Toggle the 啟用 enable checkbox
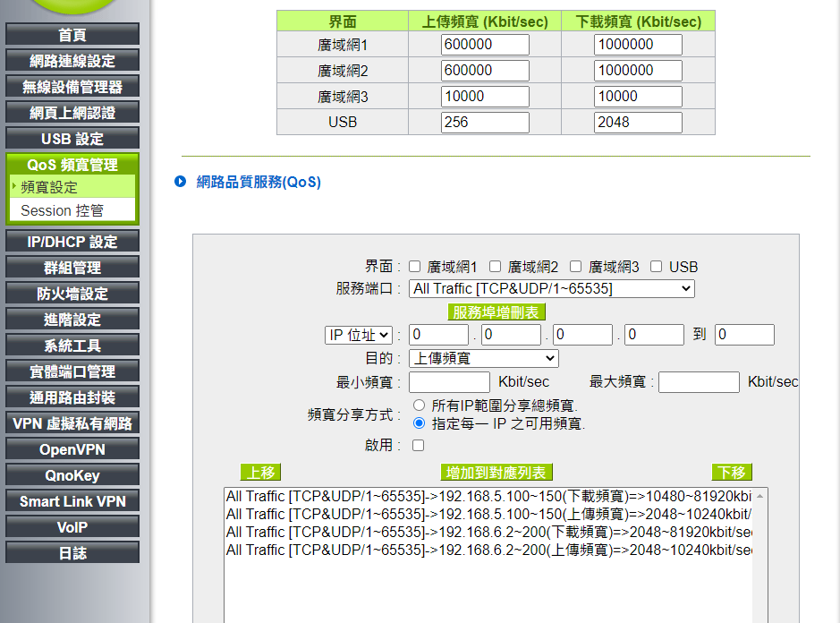Screen dimensions: 840x623 [418, 445]
